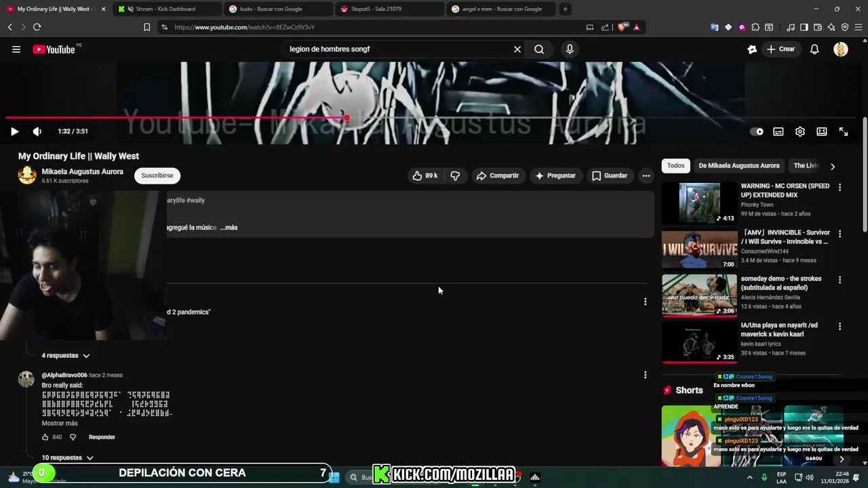Reload the page with the refresh icon
Image resolution: width=868 pixels, height=488 pixels.
click(37, 27)
